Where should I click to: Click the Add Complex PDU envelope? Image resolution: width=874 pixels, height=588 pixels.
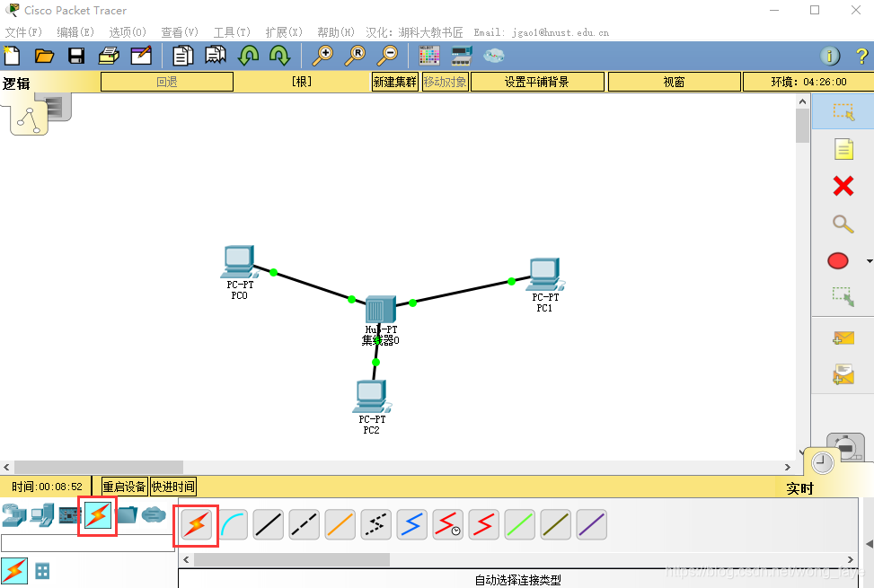(843, 374)
